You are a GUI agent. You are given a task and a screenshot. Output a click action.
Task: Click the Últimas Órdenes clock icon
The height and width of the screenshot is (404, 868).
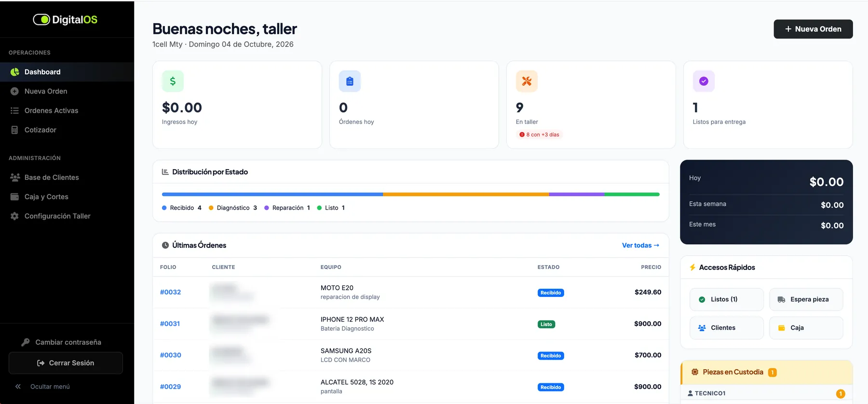[165, 245]
